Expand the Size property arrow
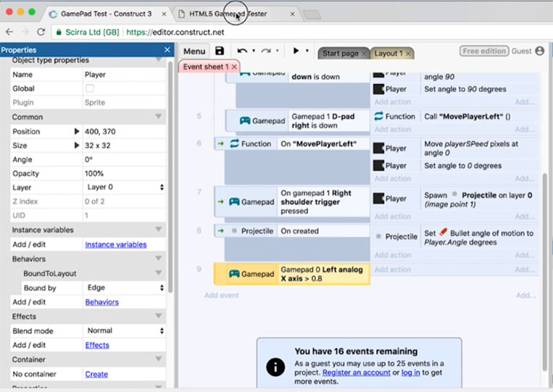553x392 pixels. coord(77,145)
